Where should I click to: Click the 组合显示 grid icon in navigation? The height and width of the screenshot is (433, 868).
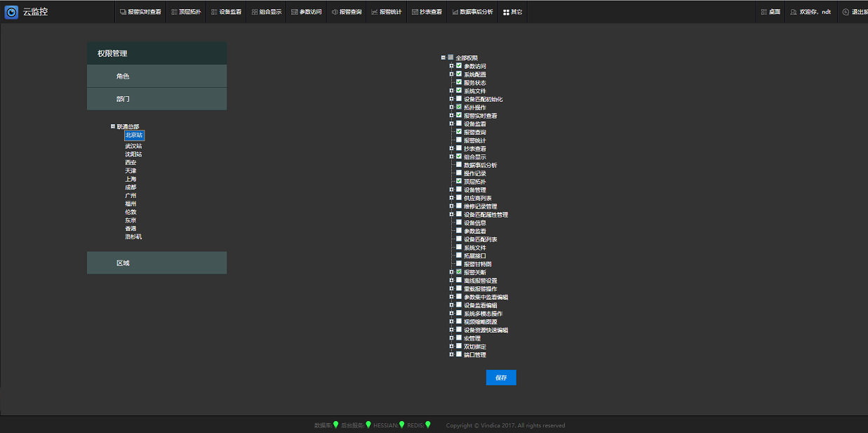255,12
